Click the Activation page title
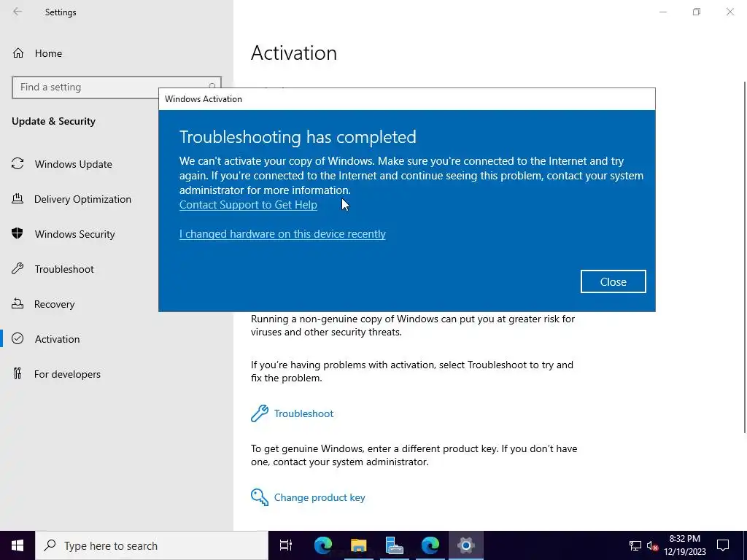Viewport: 747px width, 560px height. [x=293, y=52]
